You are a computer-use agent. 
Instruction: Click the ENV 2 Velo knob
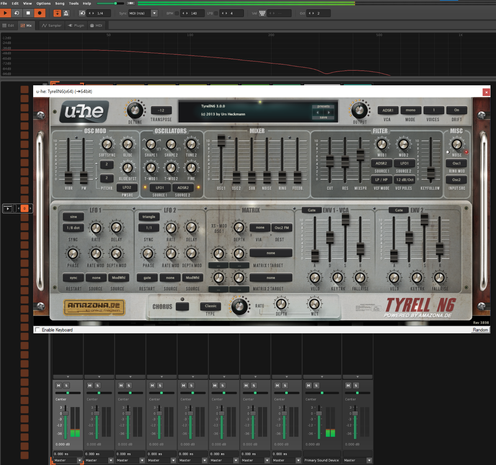pos(394,277)
